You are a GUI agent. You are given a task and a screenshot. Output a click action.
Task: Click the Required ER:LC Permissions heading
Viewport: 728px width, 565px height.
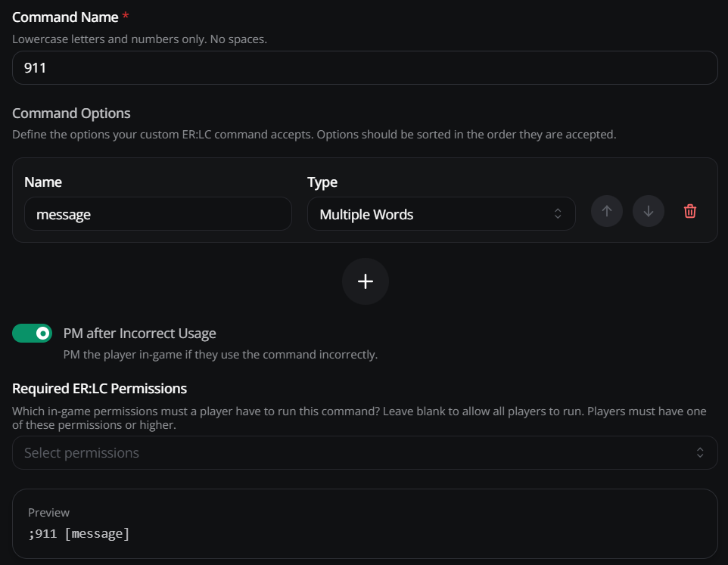click(99, 388)
